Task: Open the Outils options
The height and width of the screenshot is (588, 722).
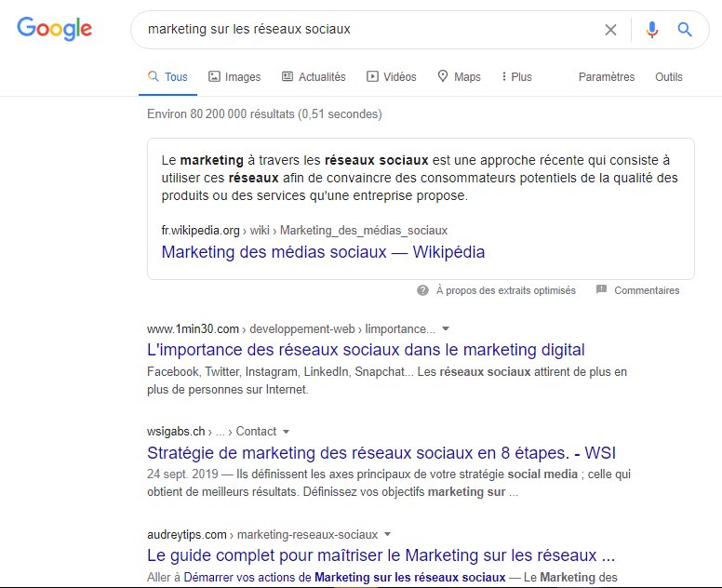Action: [669, 77]
